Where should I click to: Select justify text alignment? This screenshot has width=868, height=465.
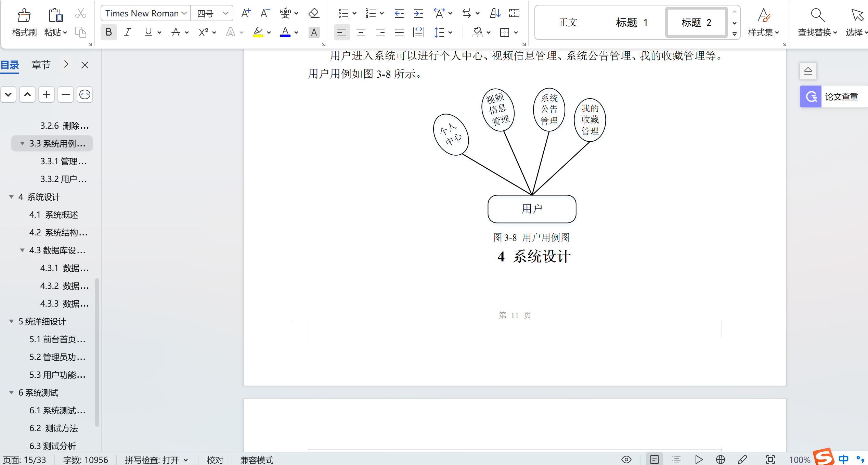click(399, 33)
